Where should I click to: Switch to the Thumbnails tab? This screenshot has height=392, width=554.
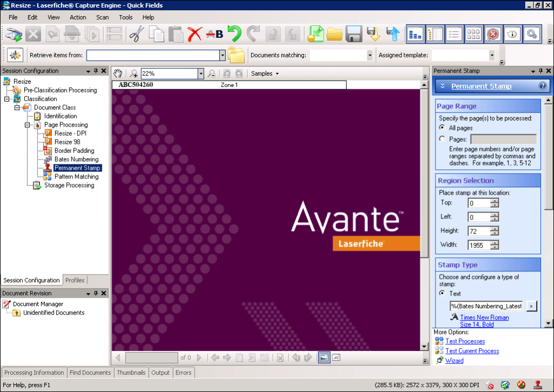(131, 373)
